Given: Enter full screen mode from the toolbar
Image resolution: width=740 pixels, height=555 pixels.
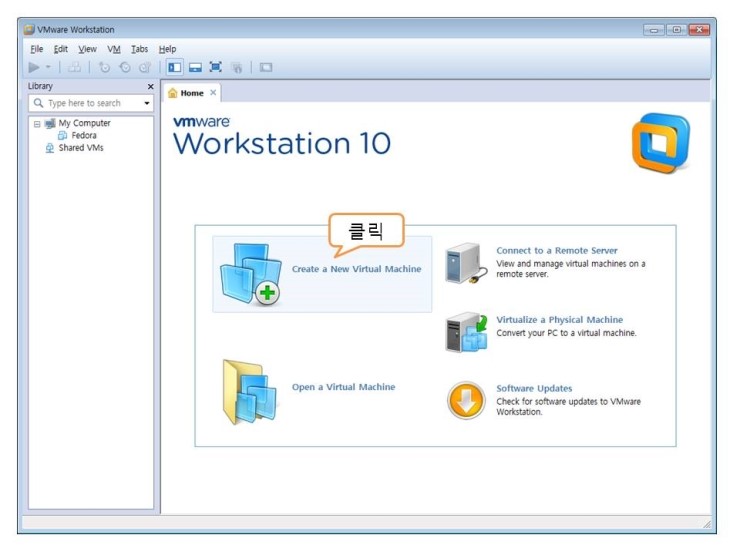Looking at the screenshot, I should tap(215, 67).
